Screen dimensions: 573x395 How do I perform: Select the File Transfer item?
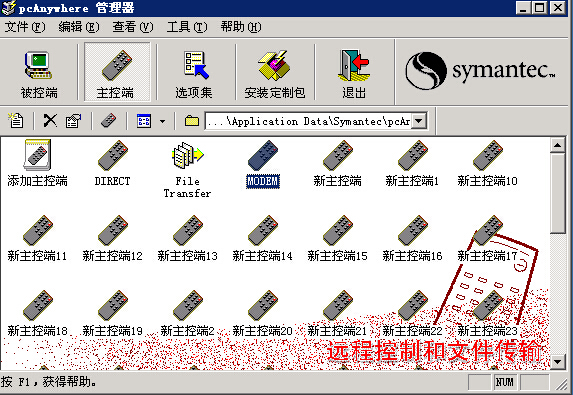click(187, 169)
